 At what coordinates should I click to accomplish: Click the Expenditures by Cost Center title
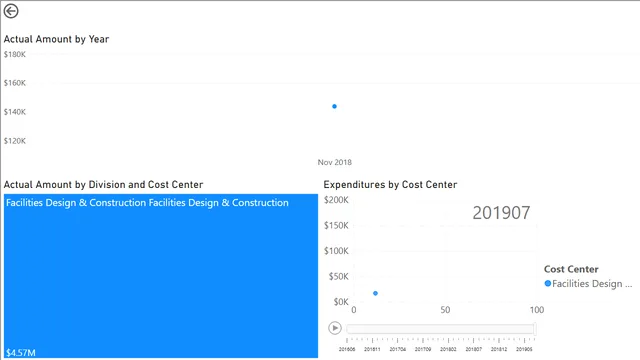390,184
